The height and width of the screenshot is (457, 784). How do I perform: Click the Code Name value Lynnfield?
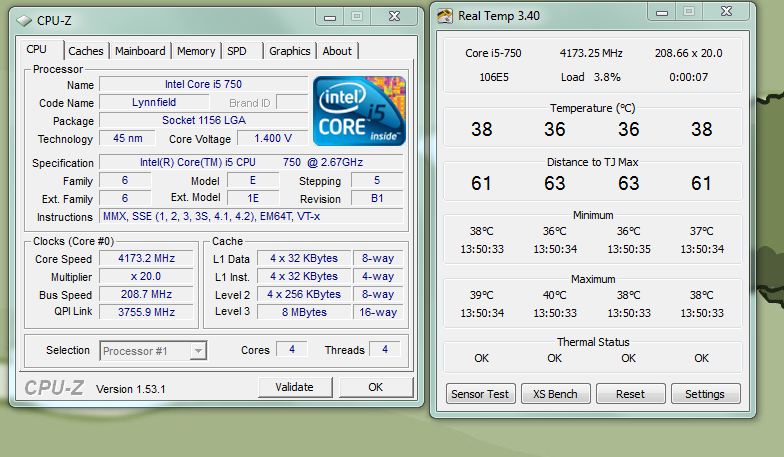pyautogui.click(x=154, y=102)
